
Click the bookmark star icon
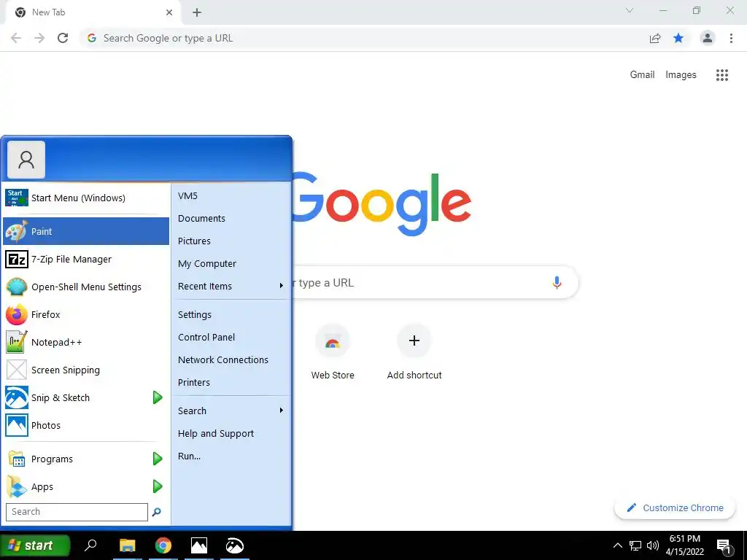coord(678,38)
